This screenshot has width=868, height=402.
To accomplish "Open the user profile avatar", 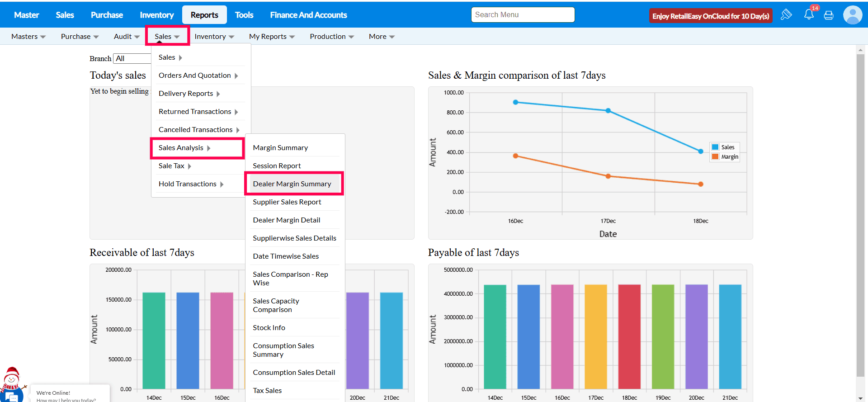I will tap(852, 15).
